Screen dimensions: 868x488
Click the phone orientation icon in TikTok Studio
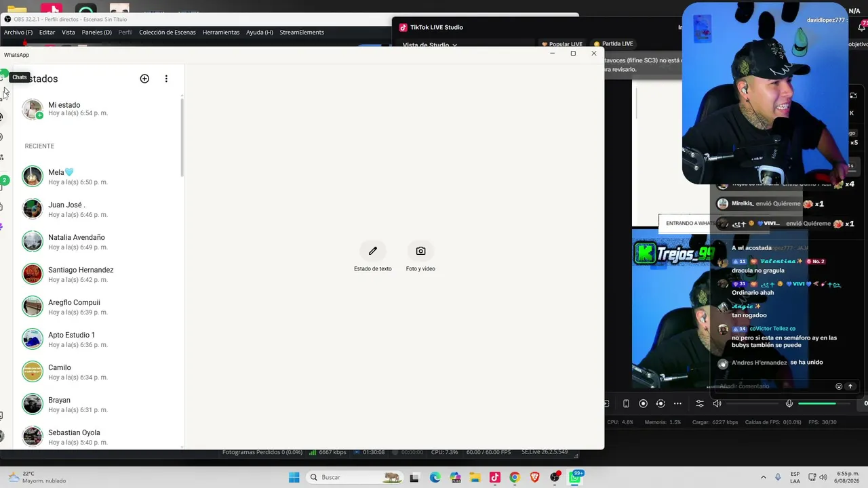pyautogui.click(x=626, y=404)
